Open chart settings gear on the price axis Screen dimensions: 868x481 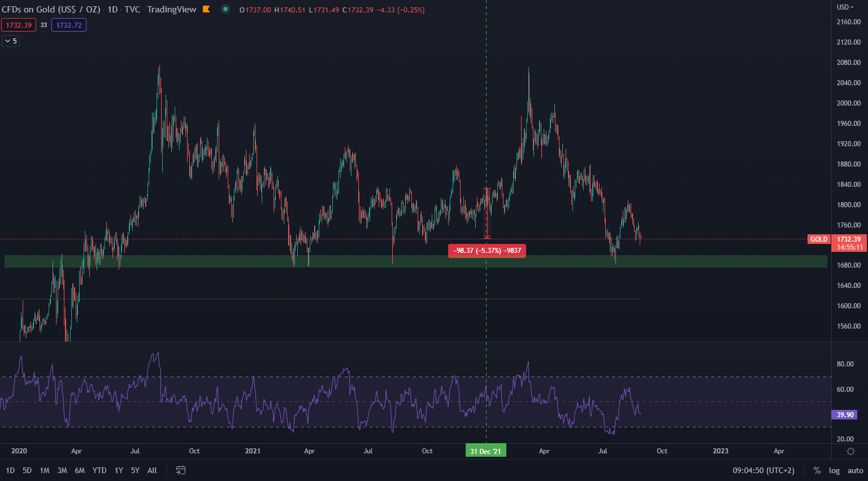point(850,451)
